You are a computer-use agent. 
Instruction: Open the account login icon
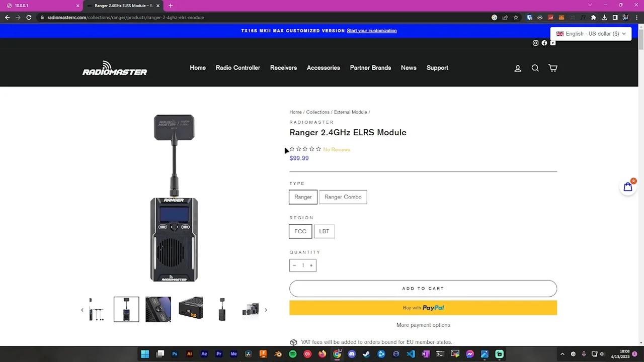pyautogui.click(x=518, y=68)
